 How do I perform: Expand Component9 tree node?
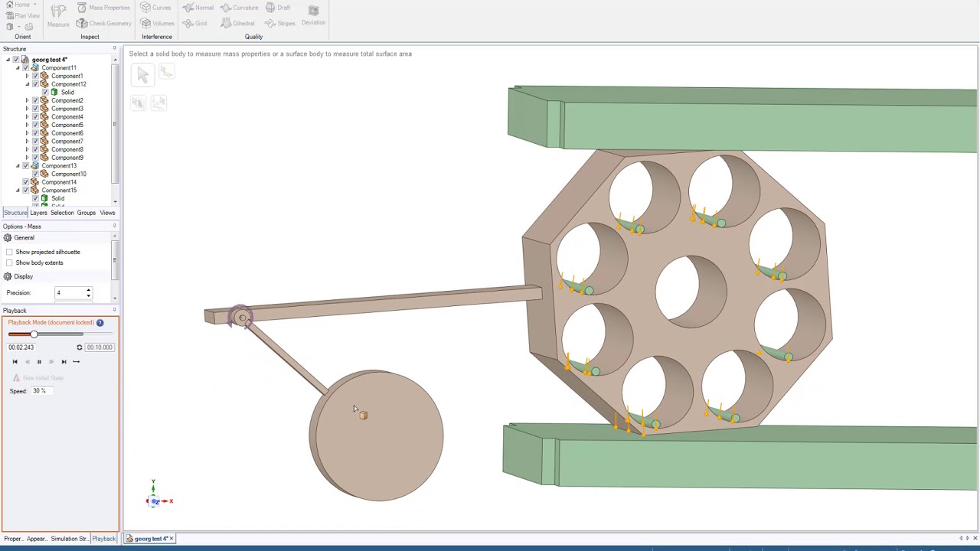tap(27, 158)
